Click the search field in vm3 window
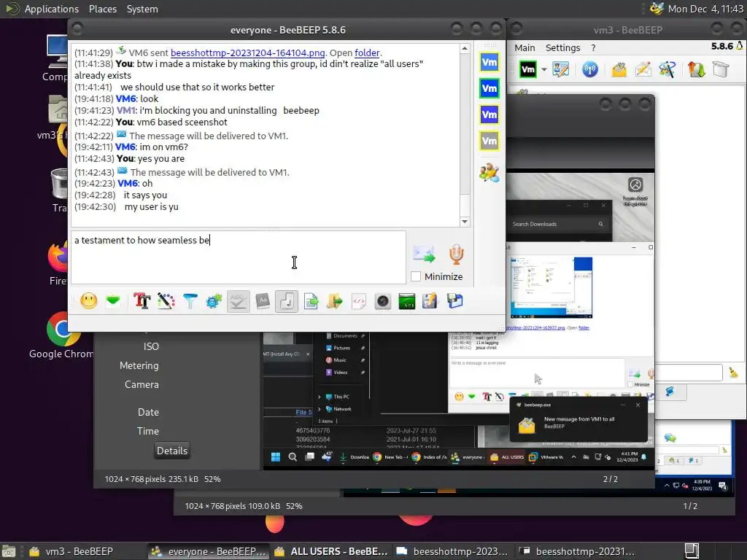Viewport: 747px width, 560px height. pyautogui.click(x=689, y=373)
